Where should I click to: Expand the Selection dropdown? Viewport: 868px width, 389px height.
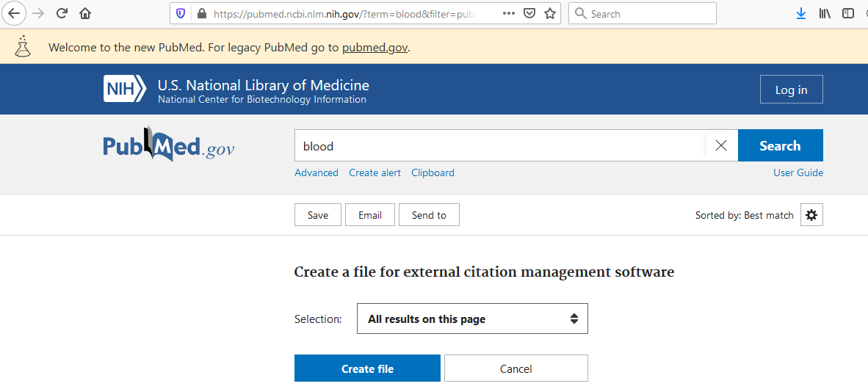point(472,319)
